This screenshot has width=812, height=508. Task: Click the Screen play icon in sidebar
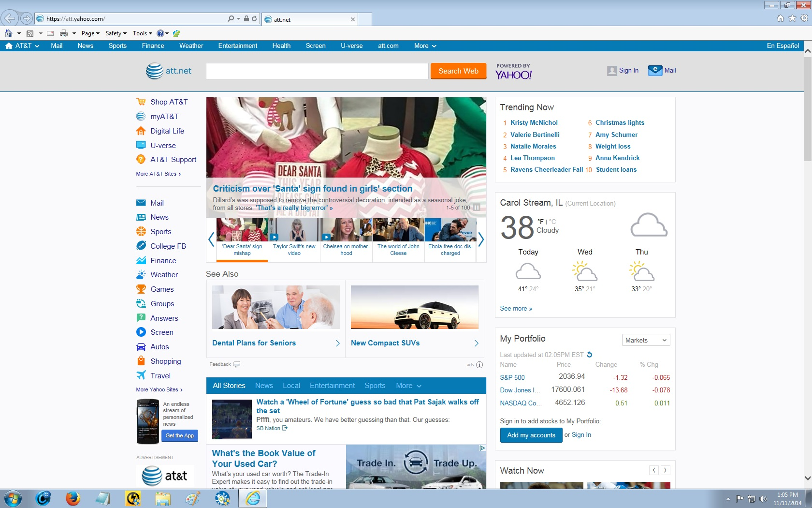pyautogui.click(x=141, y=332)
